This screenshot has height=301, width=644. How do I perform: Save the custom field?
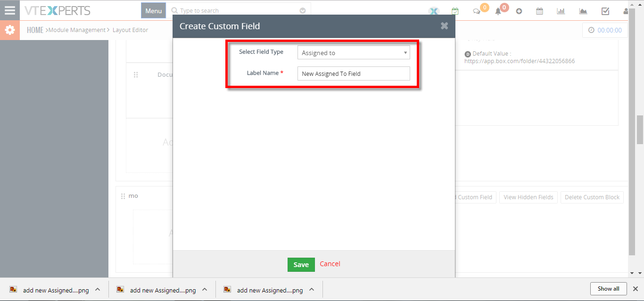click(x=301, y=264)
